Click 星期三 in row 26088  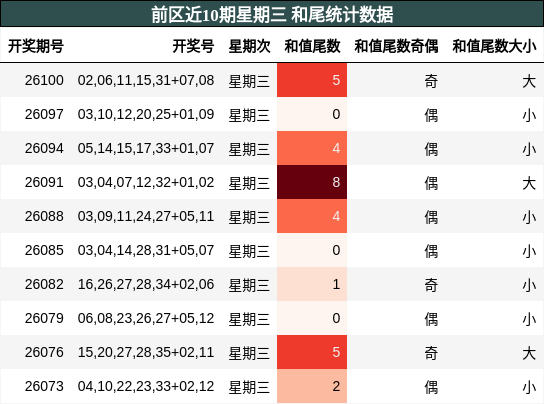point(249,217)
